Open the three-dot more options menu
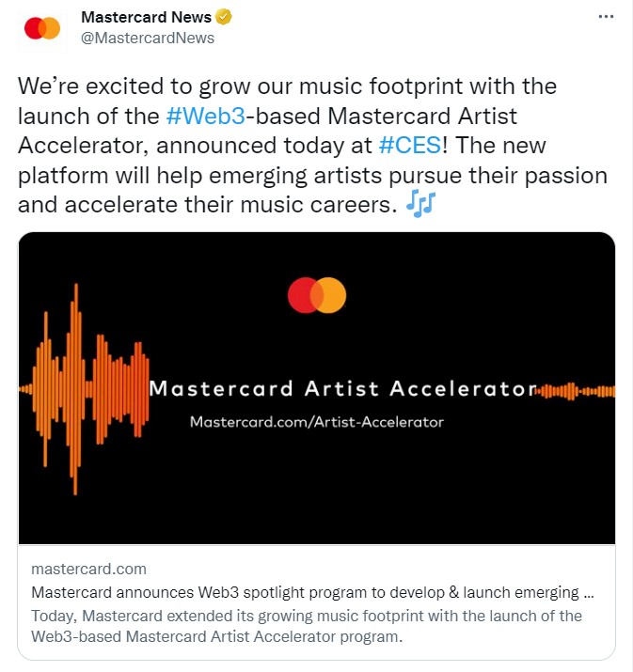The width and height of the screenshot is (633, 672). (606, 16)
